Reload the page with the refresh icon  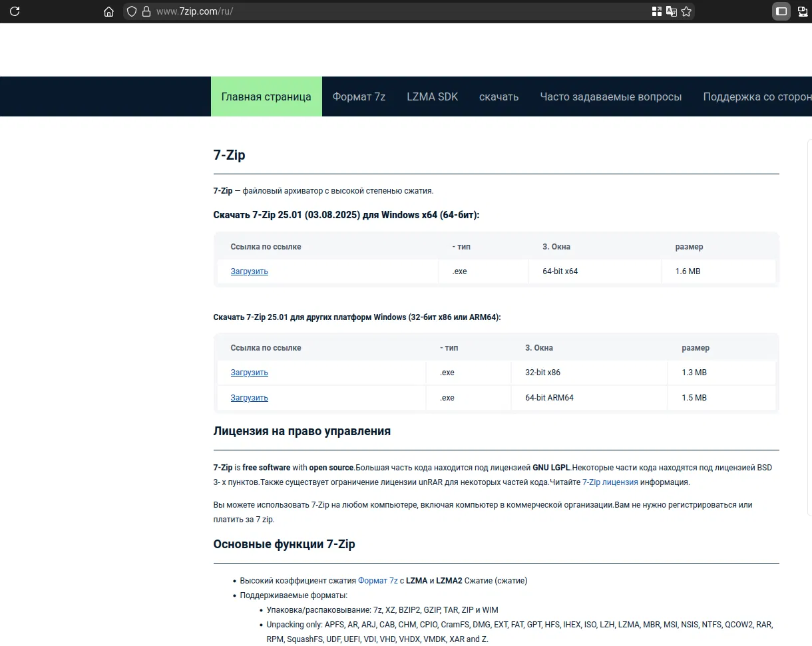point(14,11)
